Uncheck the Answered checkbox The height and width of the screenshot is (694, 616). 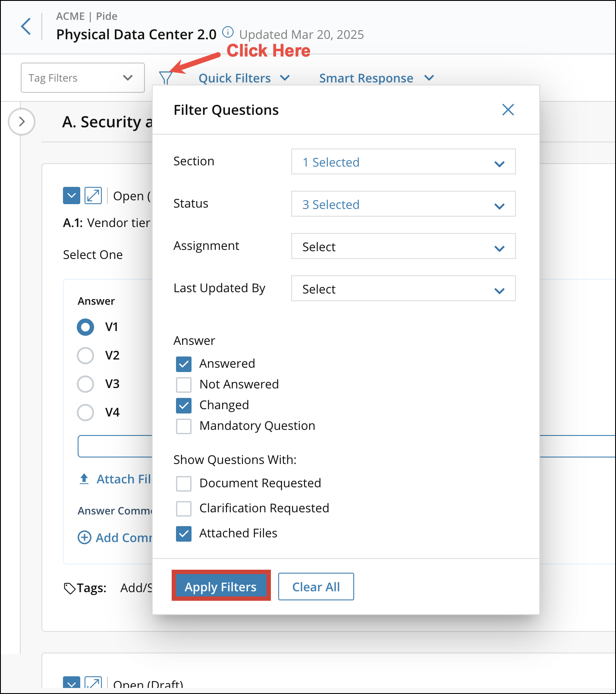click(184, 364)
